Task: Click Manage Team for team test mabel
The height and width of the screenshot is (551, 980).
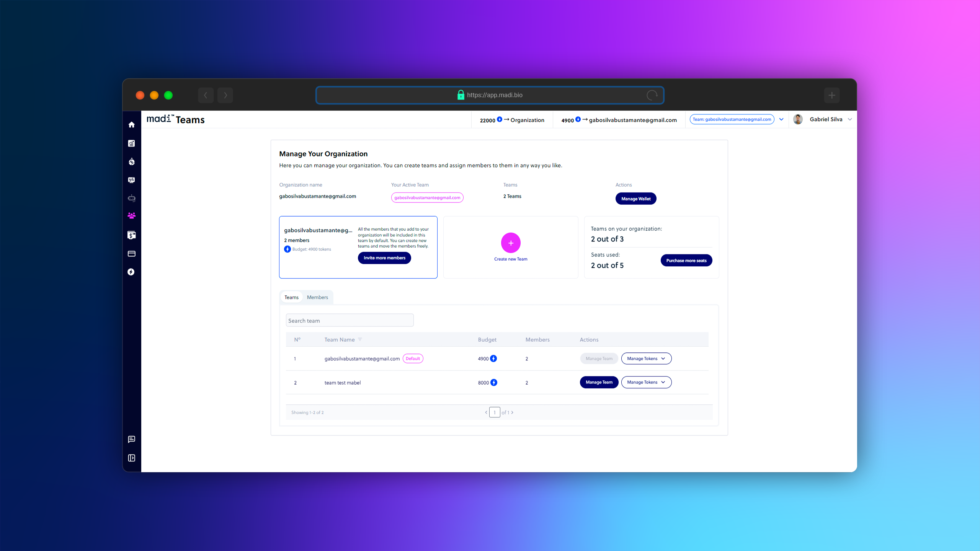Action: 598,382
